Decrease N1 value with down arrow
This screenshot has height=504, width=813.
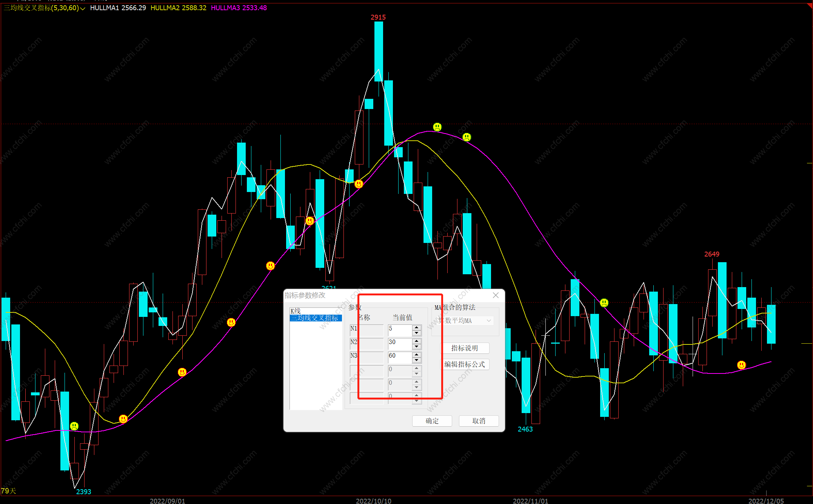click(x=417, y=333)
